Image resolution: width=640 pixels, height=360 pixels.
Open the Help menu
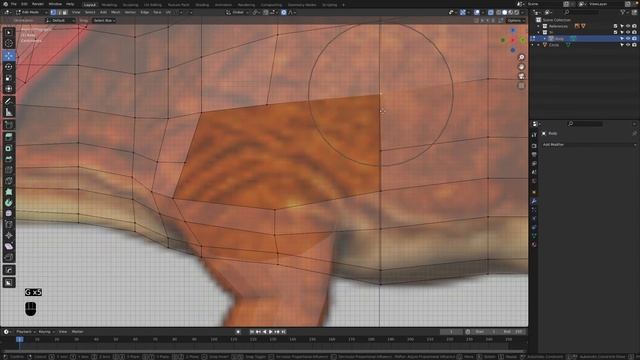70,4
